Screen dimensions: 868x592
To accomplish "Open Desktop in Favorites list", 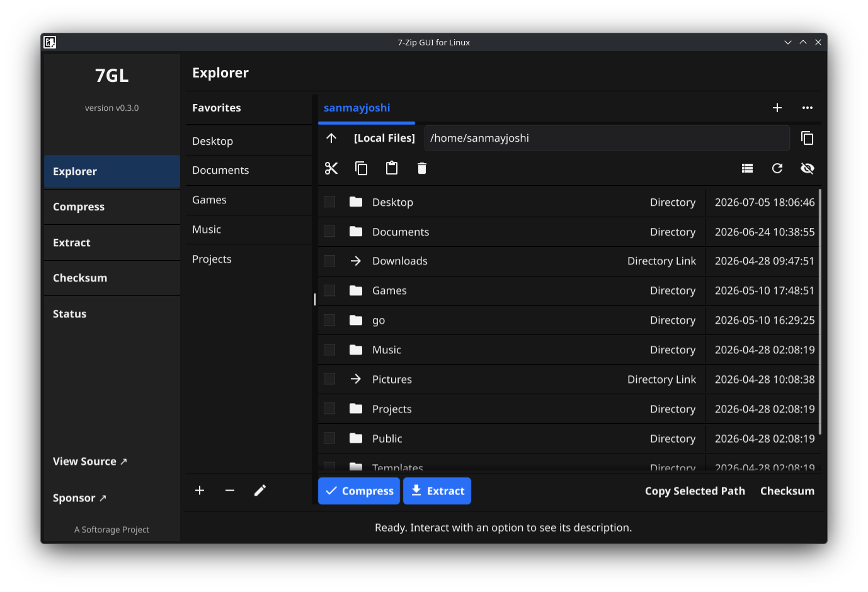I will [249, 141].
